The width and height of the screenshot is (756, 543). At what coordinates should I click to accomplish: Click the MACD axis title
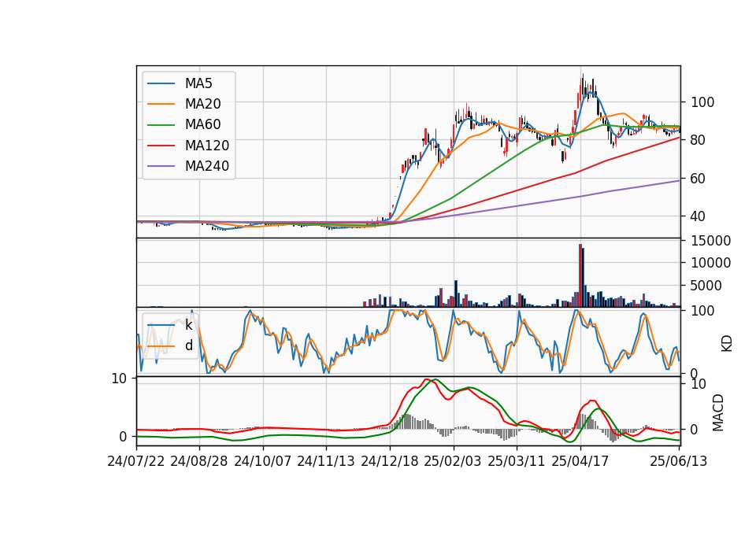[x=718, y=412]
